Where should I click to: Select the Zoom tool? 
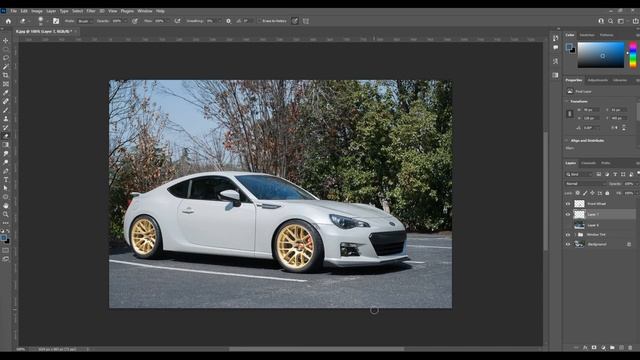[6, 214]
